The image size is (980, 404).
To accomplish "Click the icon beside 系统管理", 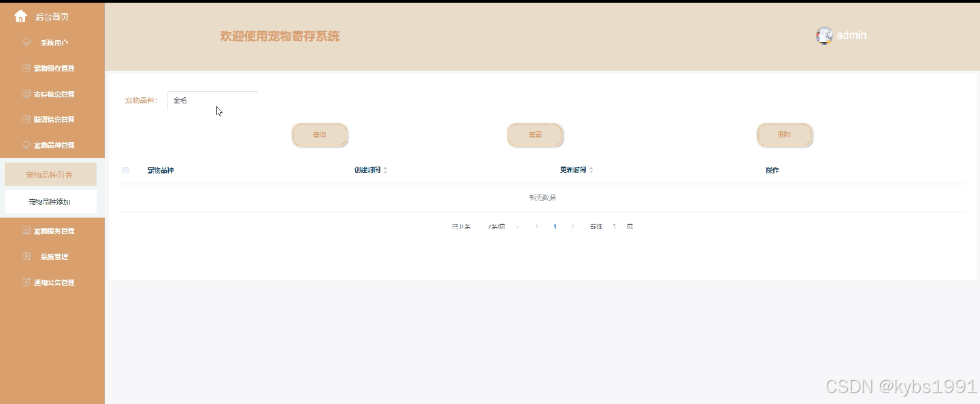I will 27,256.
